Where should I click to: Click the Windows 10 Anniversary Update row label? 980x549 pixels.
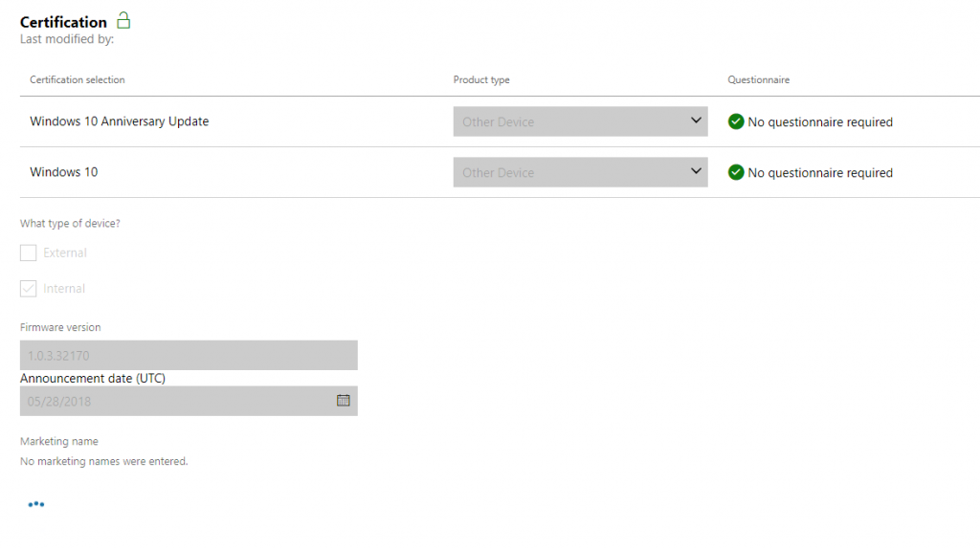pyautogui.click(x=120, y=121)
